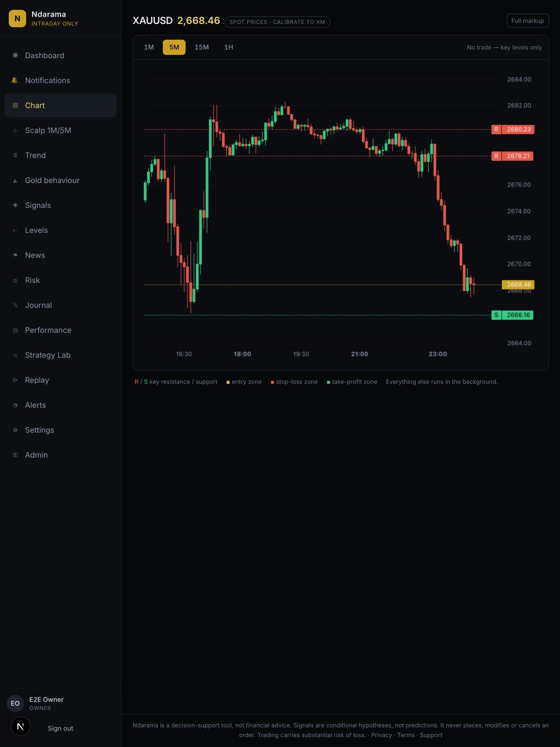This screenshot has height=747, width=560.
Task: Toggle Full markup on the chart
Action: [527, 21]
